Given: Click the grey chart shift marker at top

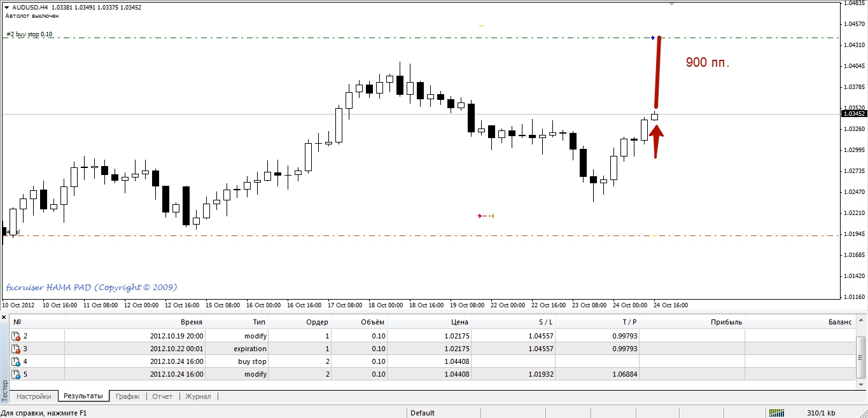Looking at the screenshot, I should (x=671, y=4).
